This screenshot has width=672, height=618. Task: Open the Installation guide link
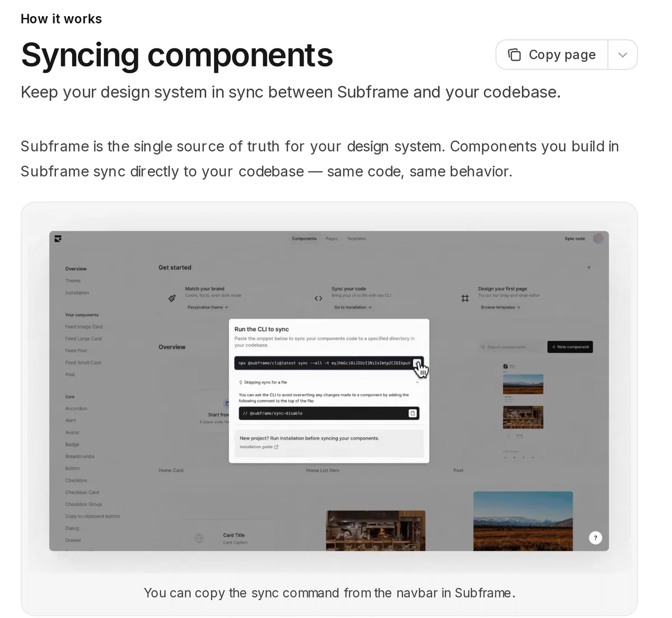pyautogui.click(x=256, y=447)
